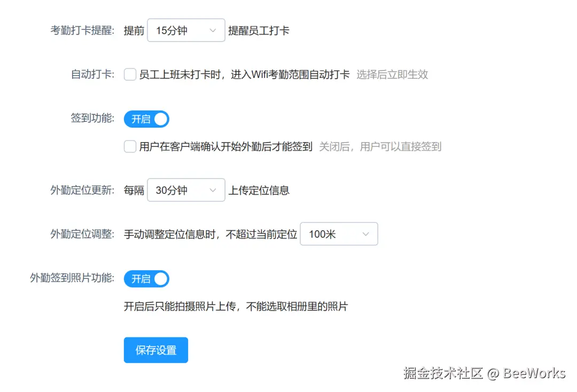577x392 pixels.
Task: Disable the 外勤签到照片功能 toggle
Action: pyautogui.click(x=146, y=278)
